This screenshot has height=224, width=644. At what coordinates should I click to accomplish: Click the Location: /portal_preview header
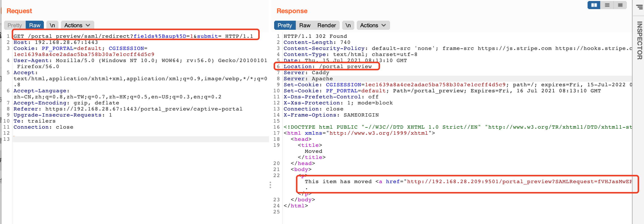pos(328,67)
